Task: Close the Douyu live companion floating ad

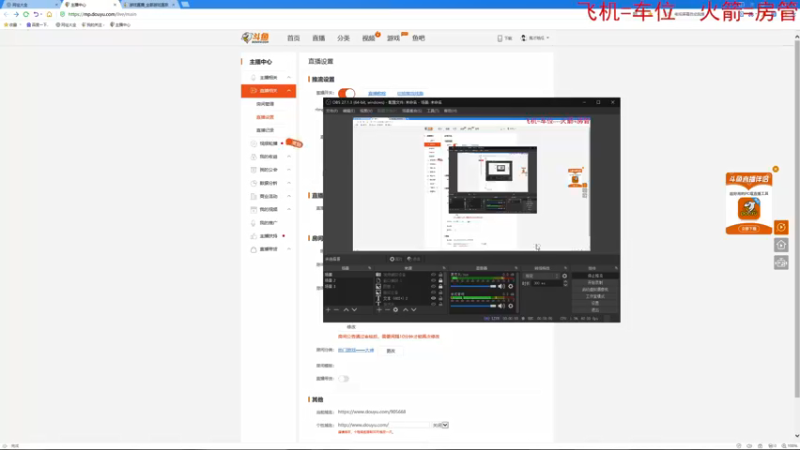Action: tap(776, 169)
